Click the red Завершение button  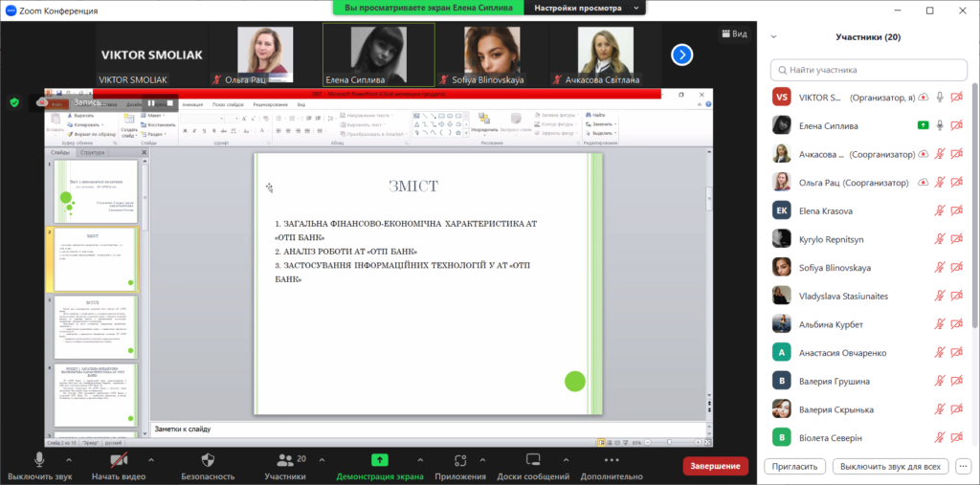pos(716,466)
